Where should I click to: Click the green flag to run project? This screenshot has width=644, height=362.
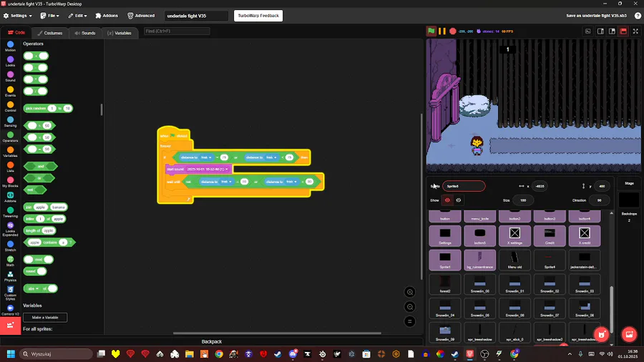click(x=431, y=31)
